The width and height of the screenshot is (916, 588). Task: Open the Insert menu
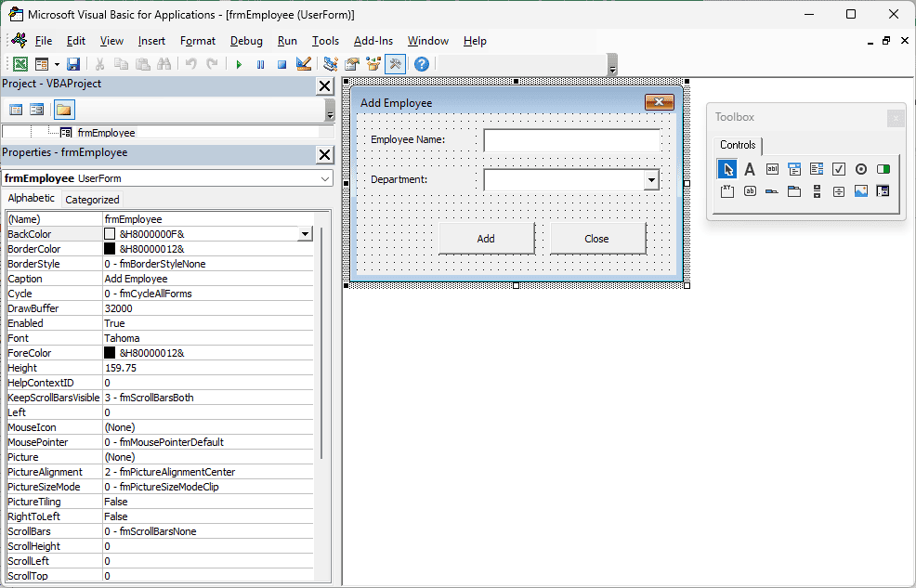(151, 41)
